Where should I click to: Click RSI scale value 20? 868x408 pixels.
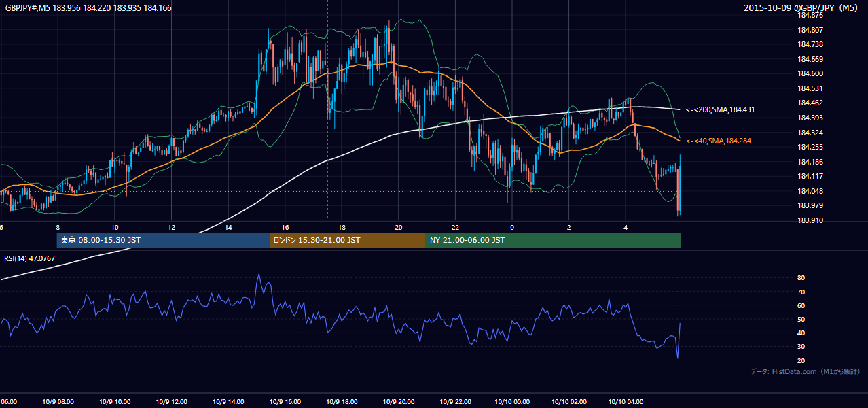tap(801, 360)
